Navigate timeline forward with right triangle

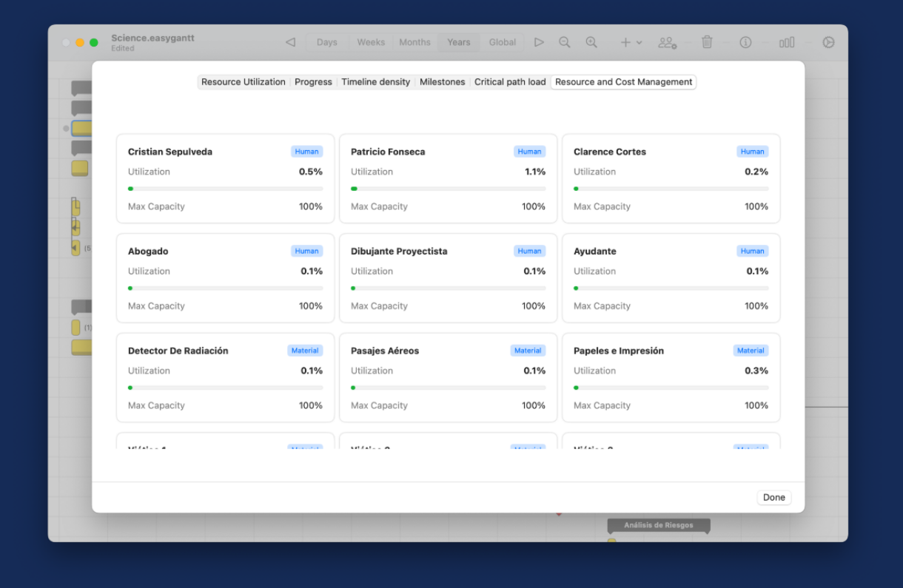[539, 42]
